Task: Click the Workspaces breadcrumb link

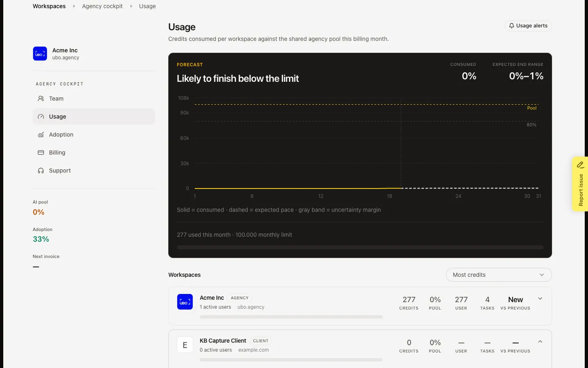Action: tap(49, 6)
